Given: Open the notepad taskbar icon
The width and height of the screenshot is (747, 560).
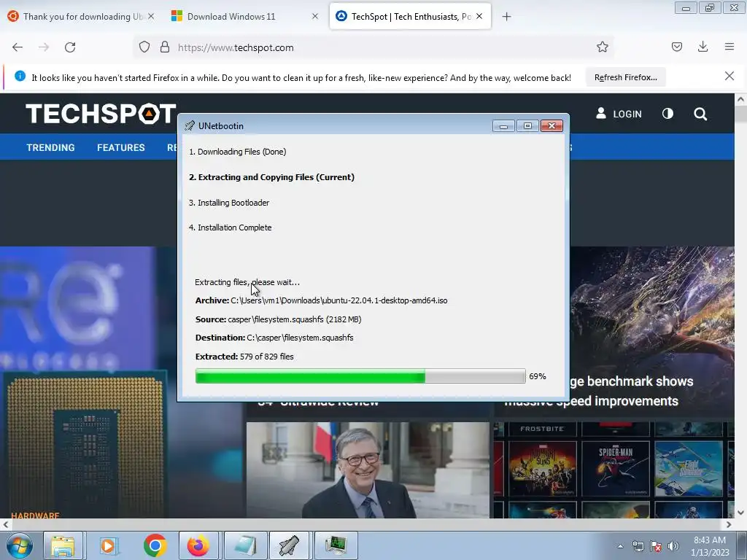Looking at the screenshot, I should click(245, 545).
